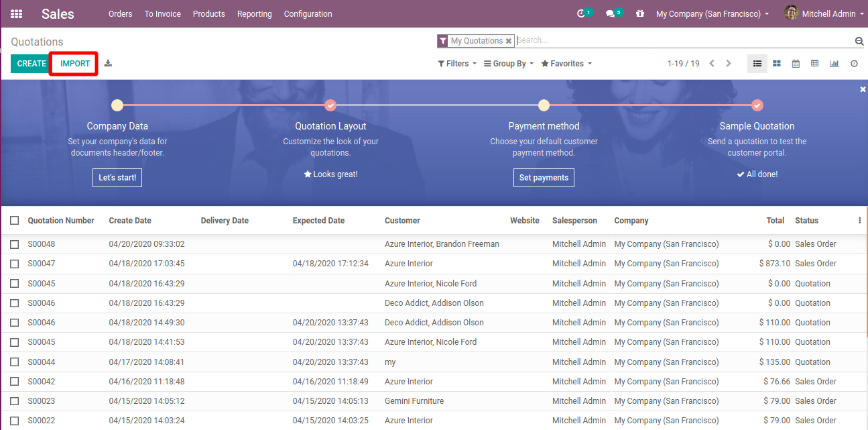The image size is (868, 430).
Task: Click the download export icon
Action: pos(108,64)
